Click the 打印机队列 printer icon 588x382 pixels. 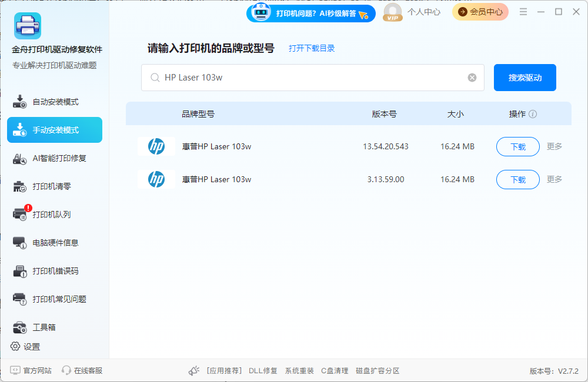pyautogui.click(x=19, y=214)
